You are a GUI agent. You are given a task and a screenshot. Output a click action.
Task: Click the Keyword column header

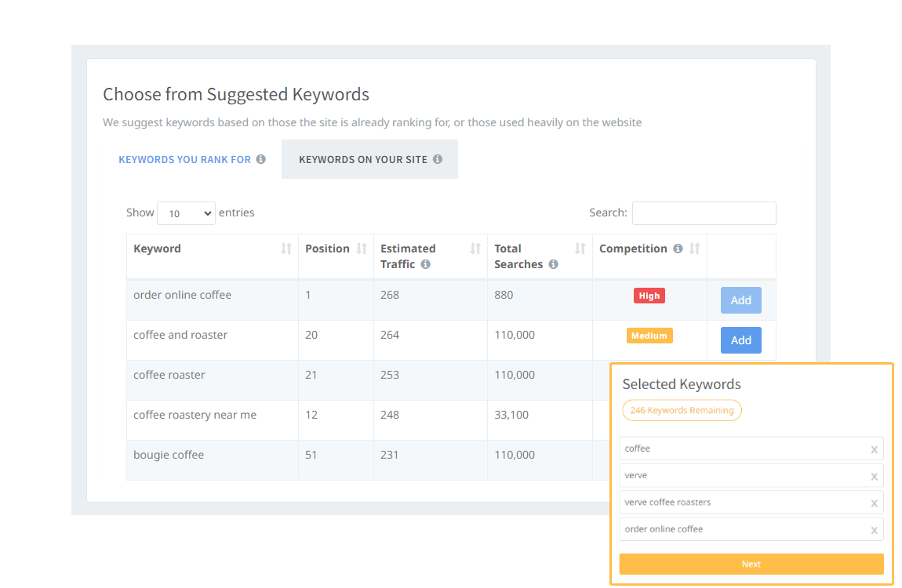[213, 256]
